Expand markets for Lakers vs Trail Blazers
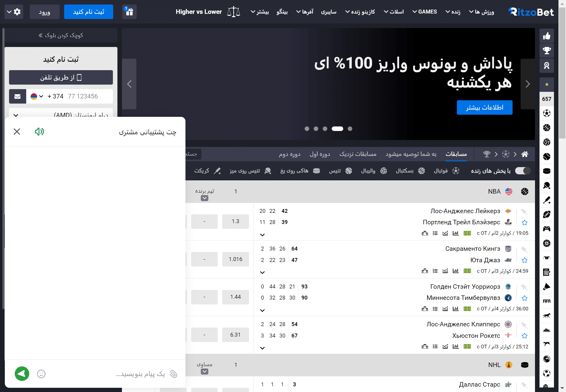Viewport: 566px width, 392px height. point(262,235)
